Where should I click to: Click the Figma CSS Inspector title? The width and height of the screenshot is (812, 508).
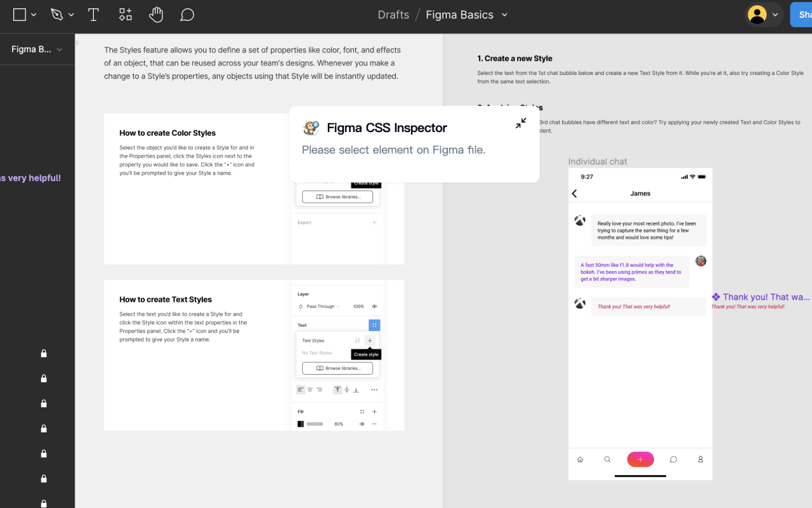(387, 128)
